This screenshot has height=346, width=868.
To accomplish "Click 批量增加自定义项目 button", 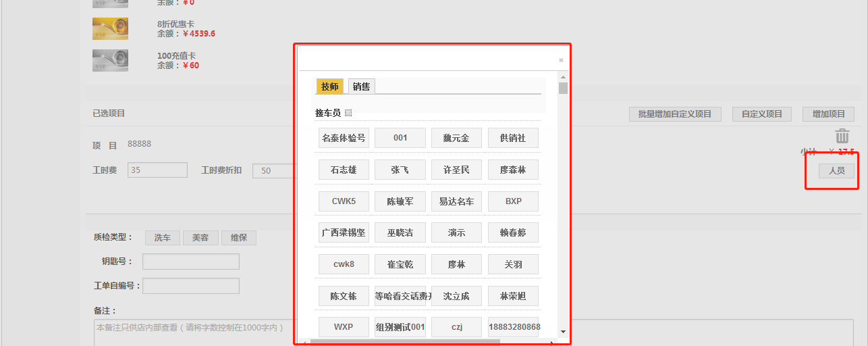I will 674,114.
